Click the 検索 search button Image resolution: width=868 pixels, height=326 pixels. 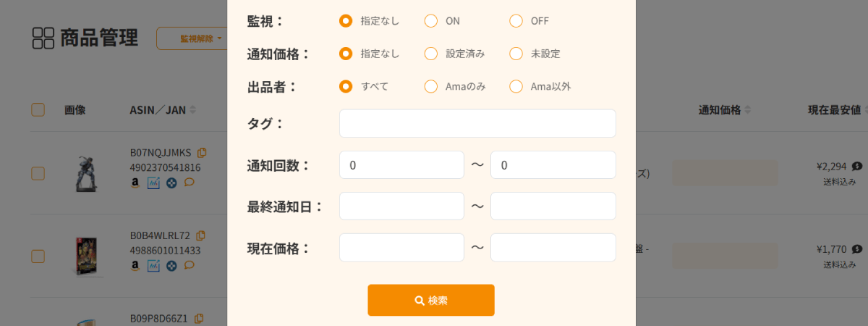(431, 300)
